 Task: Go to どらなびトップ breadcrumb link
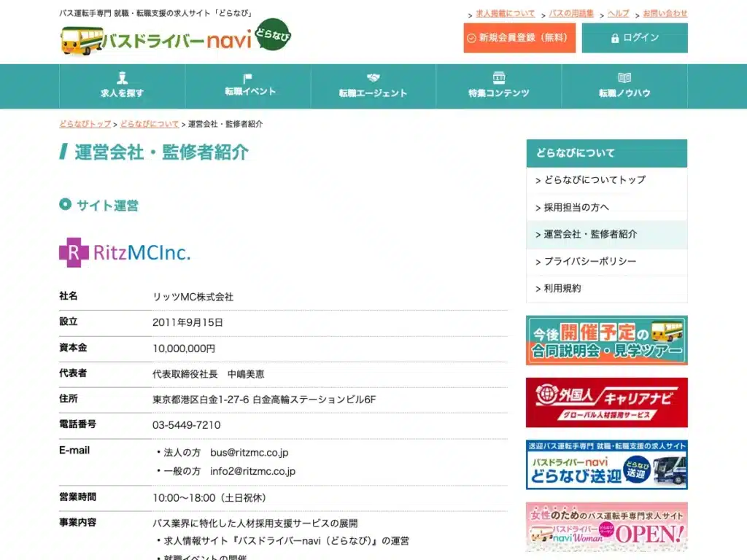pos(85,124)
